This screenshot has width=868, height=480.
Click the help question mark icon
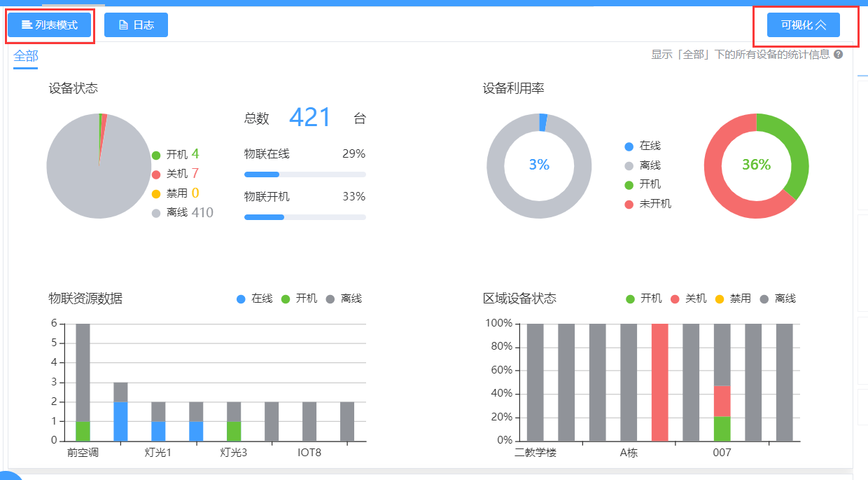coord(838,55)
